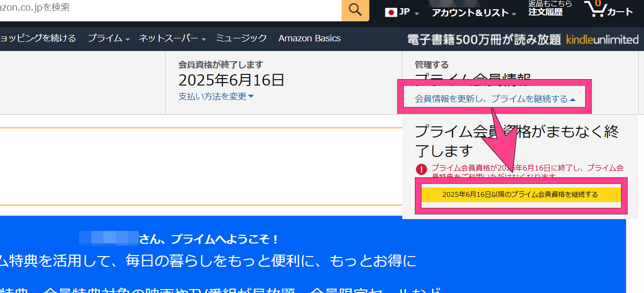Click 2025年6月16日以降のプライム会員資格を継続する button

click(520, 194)
